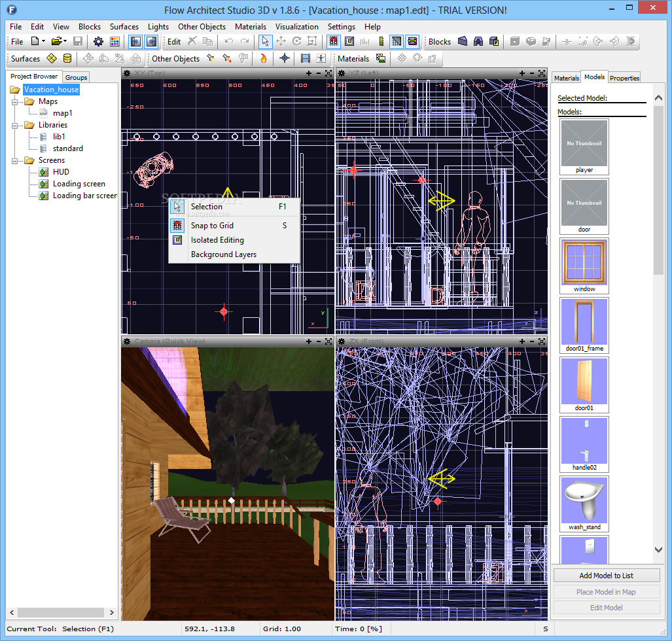
Task: Switch to the Materials tab
Action: pos(566,78)
